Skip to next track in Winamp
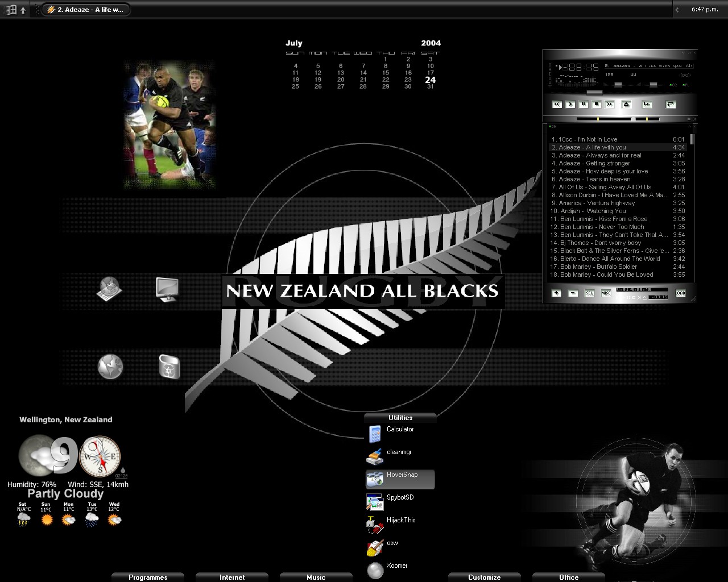The width and height of the screenshot is (728, 582). tap(609, 104)
